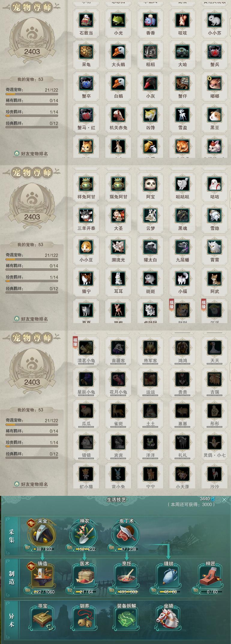Select the 装备拆解 equipment dismantle icon

tap(126, 618)
